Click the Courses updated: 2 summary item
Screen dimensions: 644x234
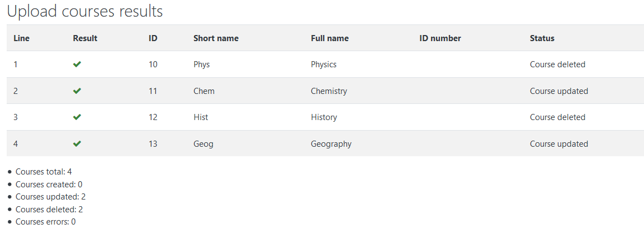pyautogui.click(x=51, y=197)
